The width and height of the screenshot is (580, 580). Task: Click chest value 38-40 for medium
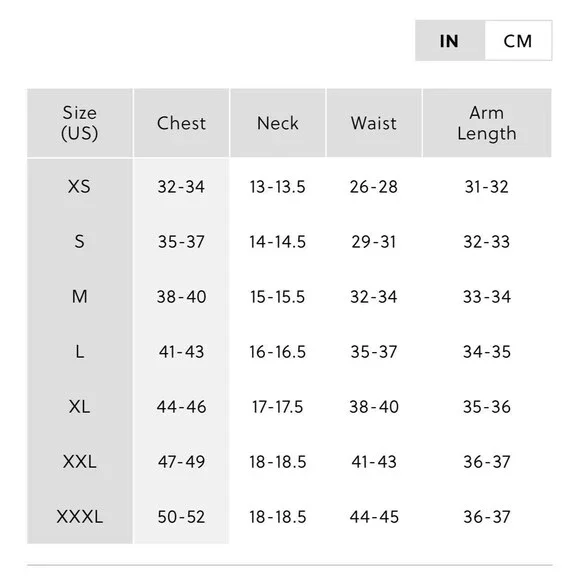click(x=181, y=297)
